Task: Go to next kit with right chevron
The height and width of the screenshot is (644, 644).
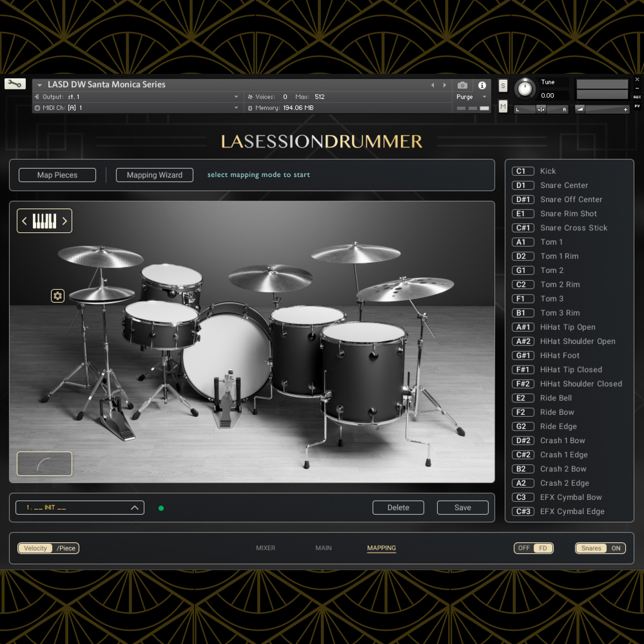Action: tap(65, 221)
